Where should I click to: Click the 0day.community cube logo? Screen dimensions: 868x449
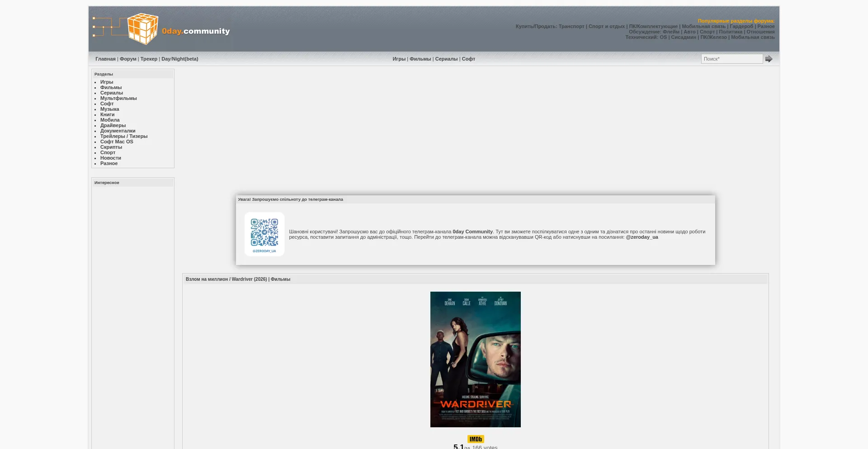pyautogui.click(x=161, y=29)
